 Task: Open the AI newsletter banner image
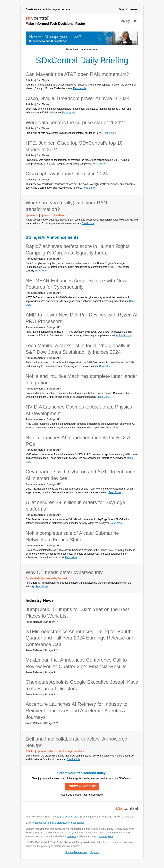82,38
